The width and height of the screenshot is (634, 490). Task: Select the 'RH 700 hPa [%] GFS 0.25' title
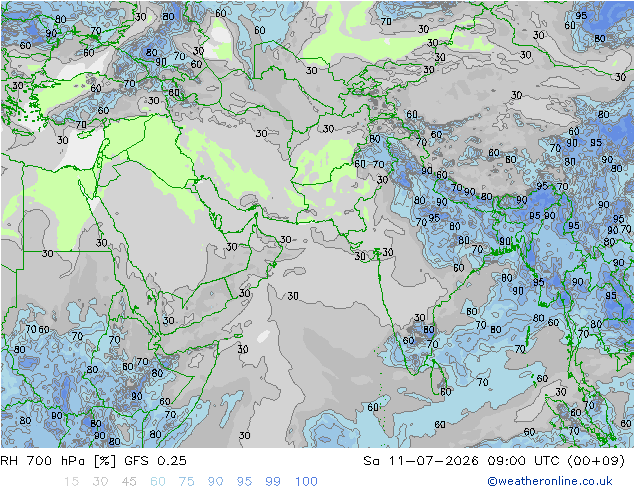pyautogui.click(x=93, y=461)
